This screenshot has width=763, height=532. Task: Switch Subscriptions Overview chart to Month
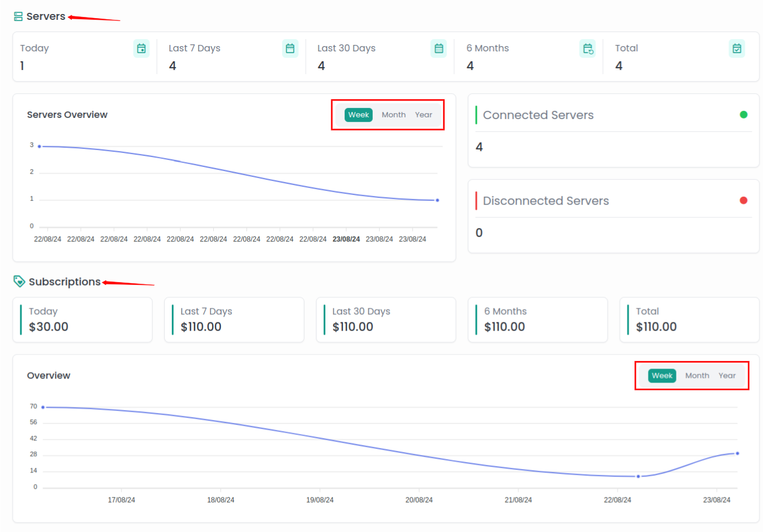(697, 375)
